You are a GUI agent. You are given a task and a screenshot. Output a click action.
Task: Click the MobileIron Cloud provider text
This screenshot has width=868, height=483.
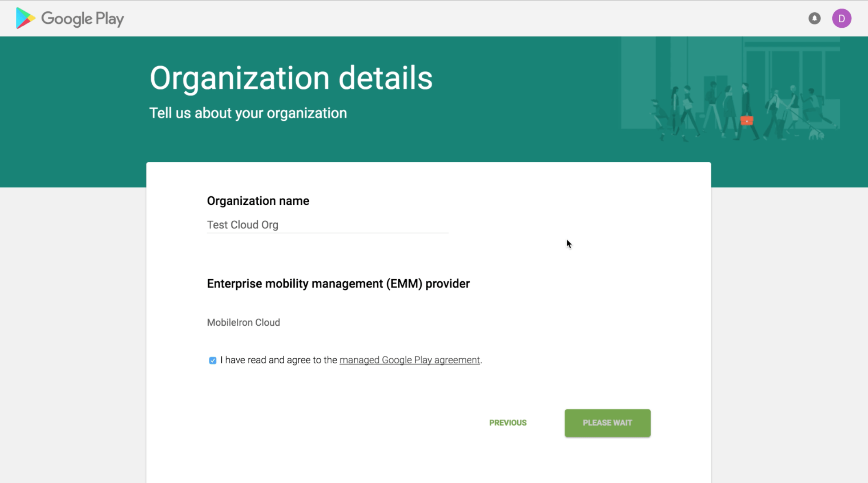[x=243, y=322]
